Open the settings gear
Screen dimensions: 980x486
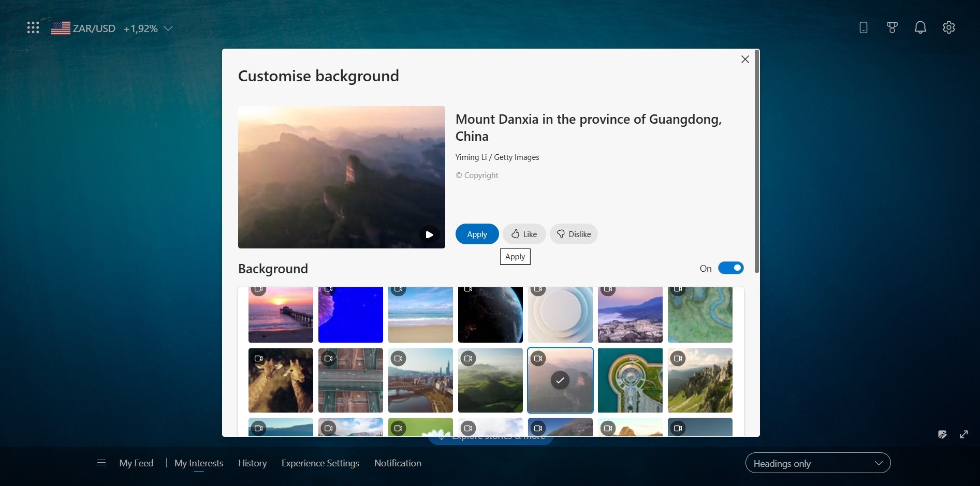pos(949,27)
